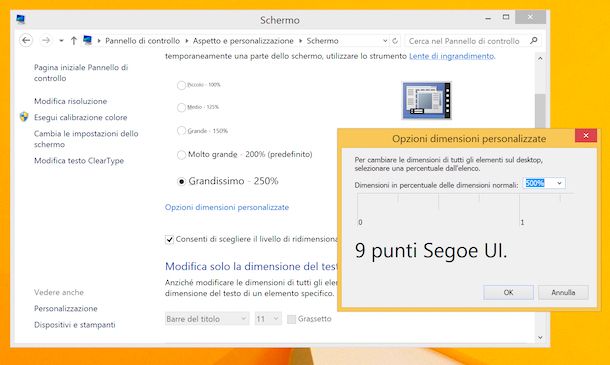Click the scaling ruler in dialog
The width and height of the screenshot is (610, 365).
click(465, 210)
